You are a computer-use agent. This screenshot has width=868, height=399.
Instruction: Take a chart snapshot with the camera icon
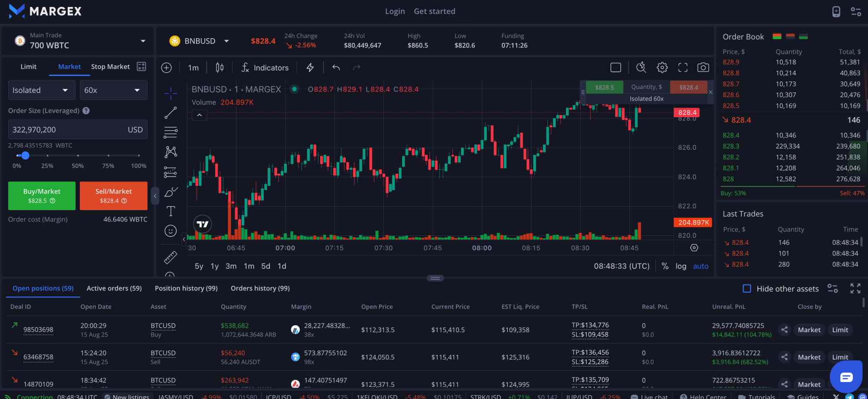click(x=703, y=67)
